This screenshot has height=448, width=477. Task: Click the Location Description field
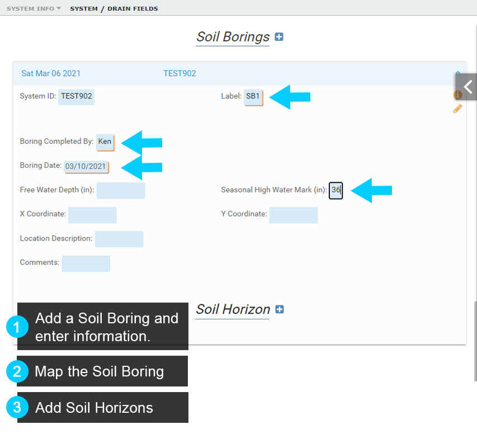119,239
